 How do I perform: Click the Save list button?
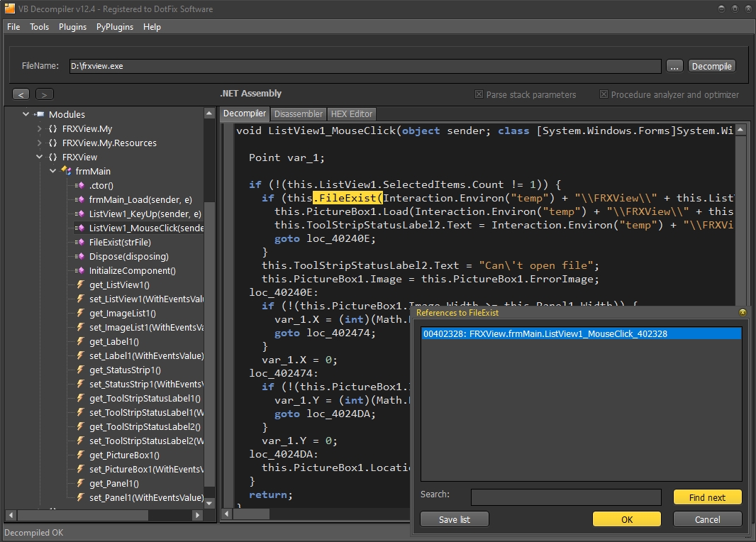pyautogui.click(x=455, y=519)
